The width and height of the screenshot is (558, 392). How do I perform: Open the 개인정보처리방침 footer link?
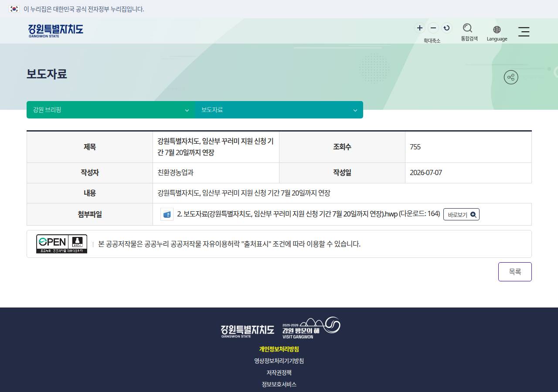[x=279, y=349]
